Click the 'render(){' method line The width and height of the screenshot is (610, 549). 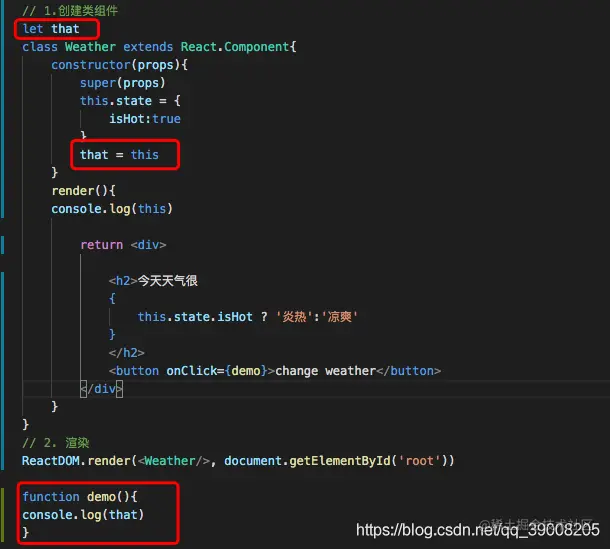point(84,191)
